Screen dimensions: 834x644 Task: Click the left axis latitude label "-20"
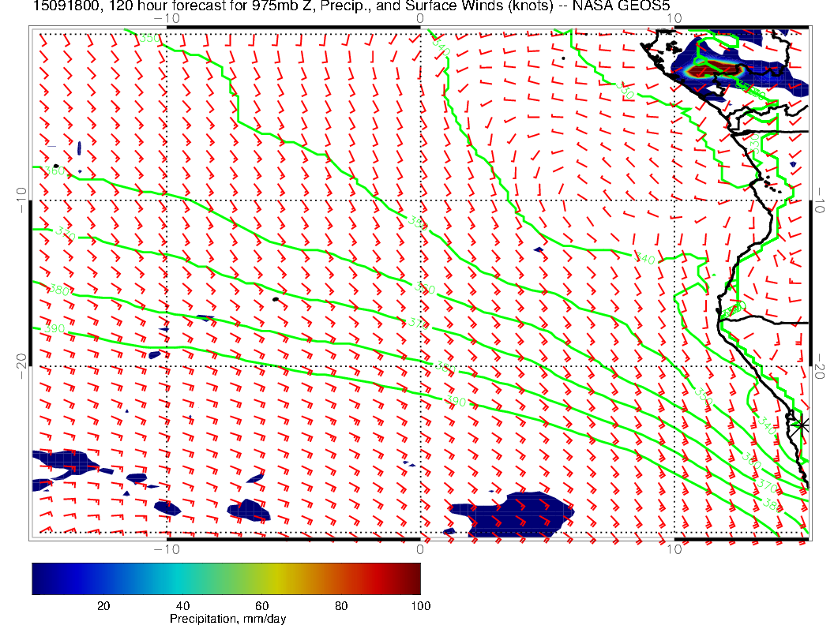click(21, 366)
